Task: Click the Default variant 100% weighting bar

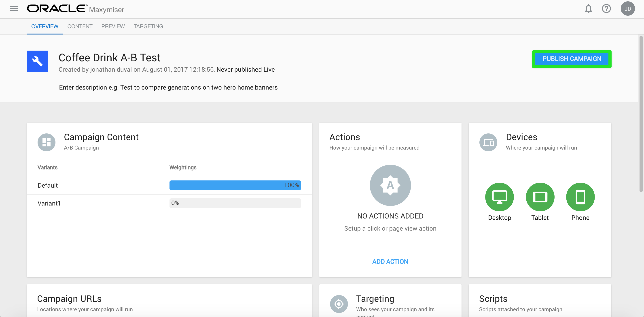Action: point(235,185)
